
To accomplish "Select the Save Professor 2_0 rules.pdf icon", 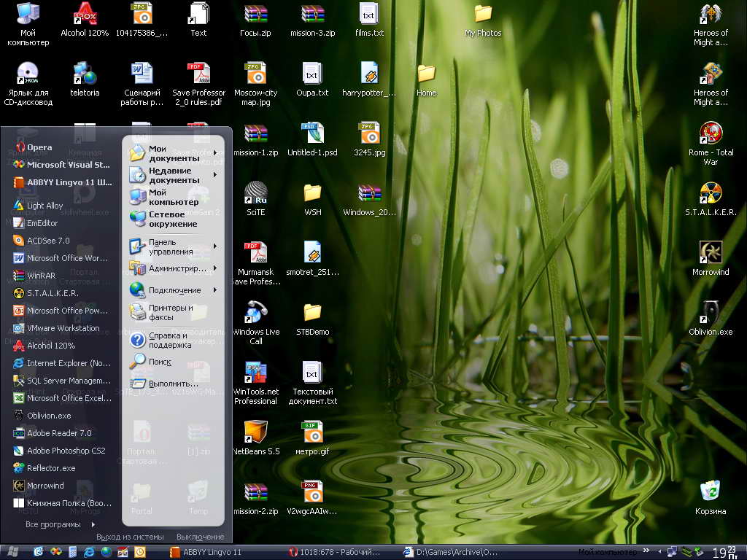I will [x=198, y=84].
